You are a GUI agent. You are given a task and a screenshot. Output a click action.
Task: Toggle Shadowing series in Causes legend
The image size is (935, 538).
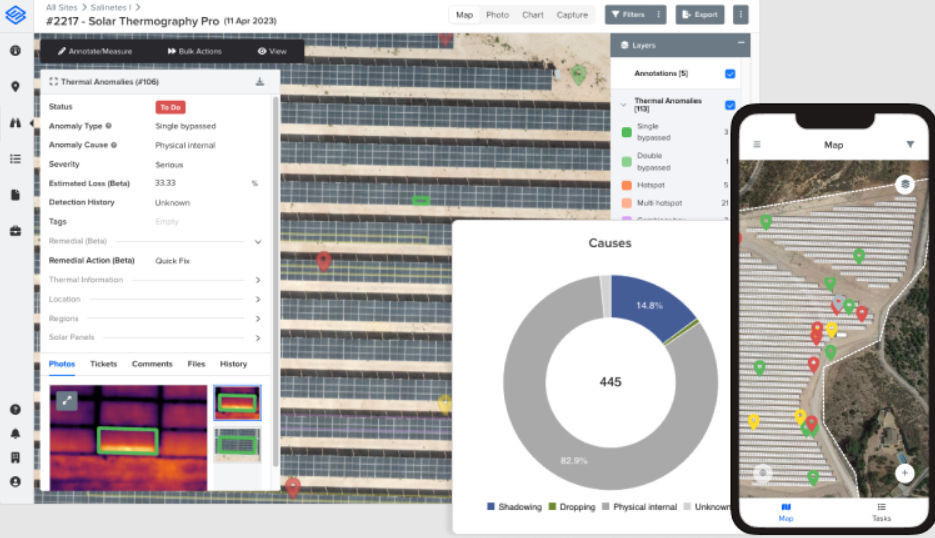click(x=514, y=506)
